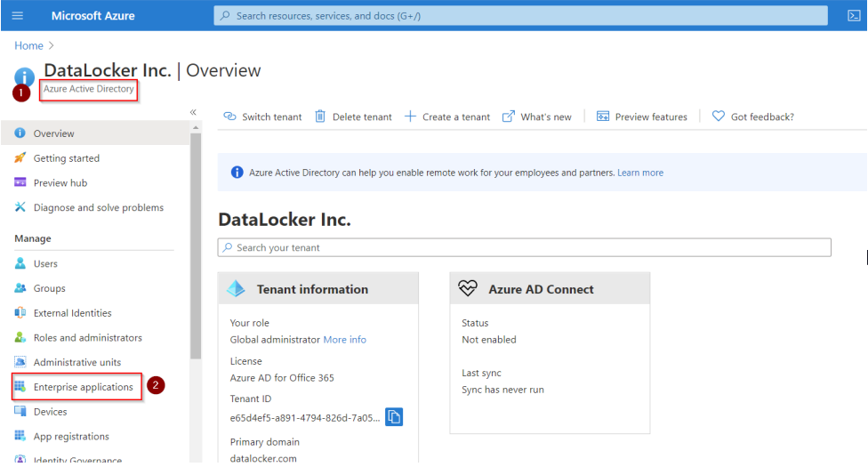Click the breadcrumb chevron after Home
The width and height of the screenshot is (868, 467).
tap(52, 45)
